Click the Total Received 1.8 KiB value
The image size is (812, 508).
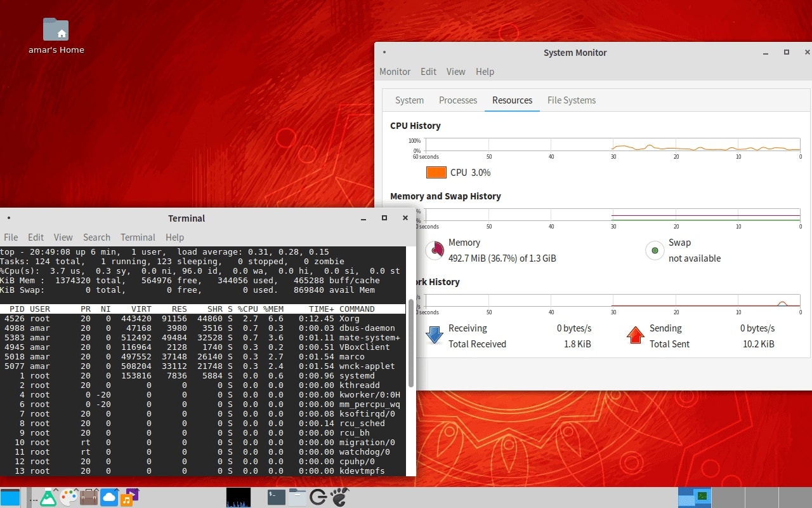coord(577,344)
